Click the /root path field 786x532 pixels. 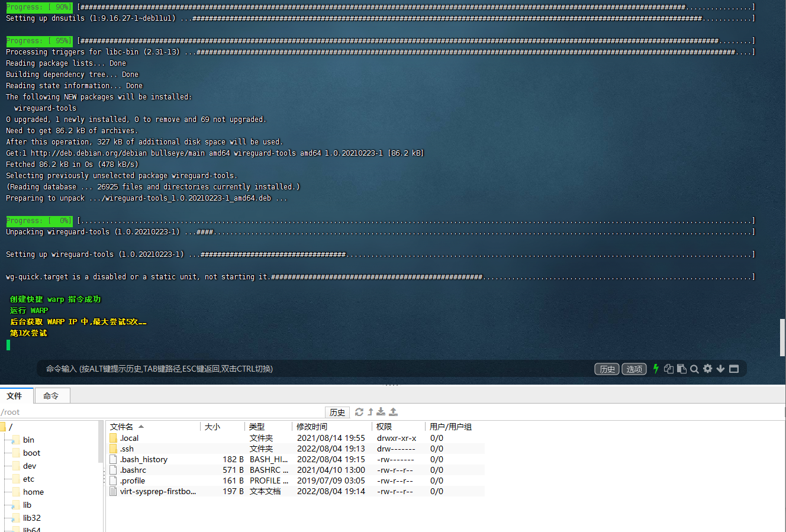pos(162,412)
